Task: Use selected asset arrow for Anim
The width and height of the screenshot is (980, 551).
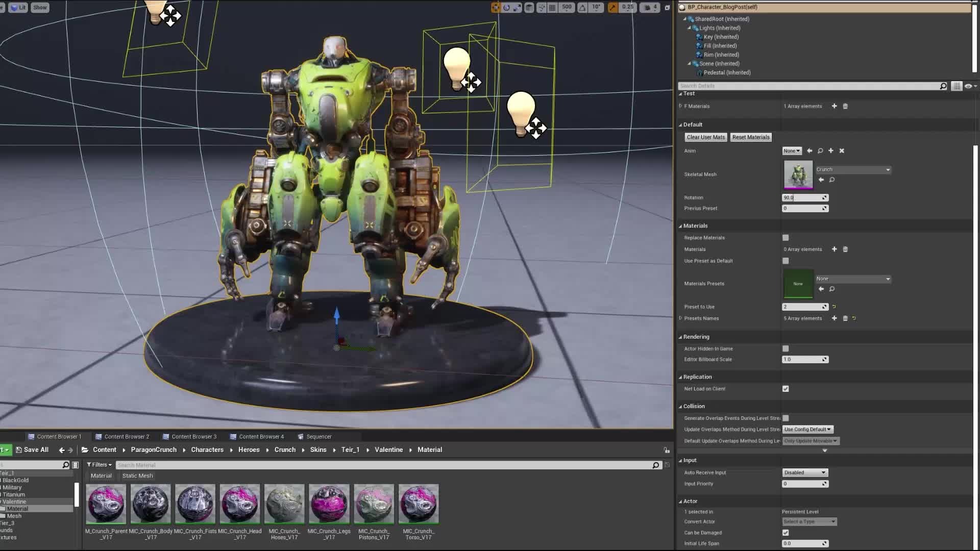Action: pos(810,151)
